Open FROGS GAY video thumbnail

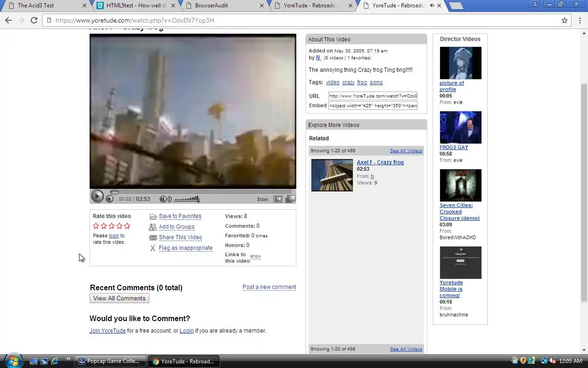coord(461,127)
